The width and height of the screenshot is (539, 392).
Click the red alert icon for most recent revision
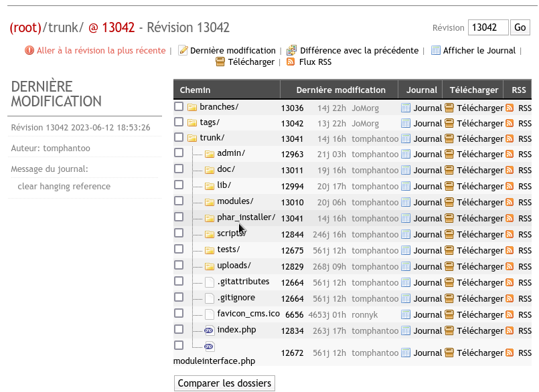point(29,50)
